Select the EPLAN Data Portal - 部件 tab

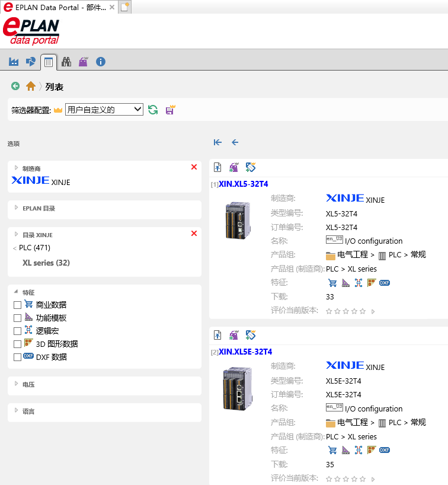59,8
